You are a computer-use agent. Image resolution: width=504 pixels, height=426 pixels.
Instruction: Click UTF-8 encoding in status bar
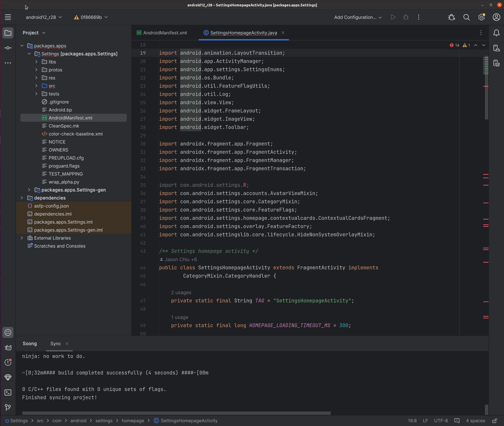pos(441,421)
